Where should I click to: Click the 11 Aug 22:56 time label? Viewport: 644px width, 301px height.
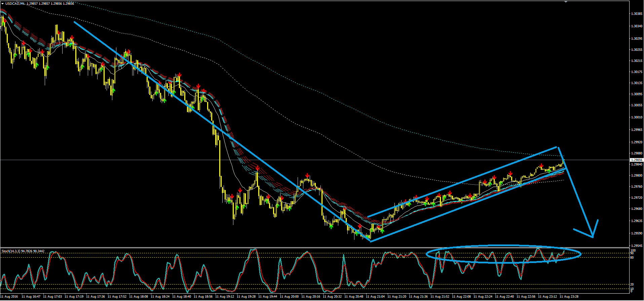click(x=526, y=297)
